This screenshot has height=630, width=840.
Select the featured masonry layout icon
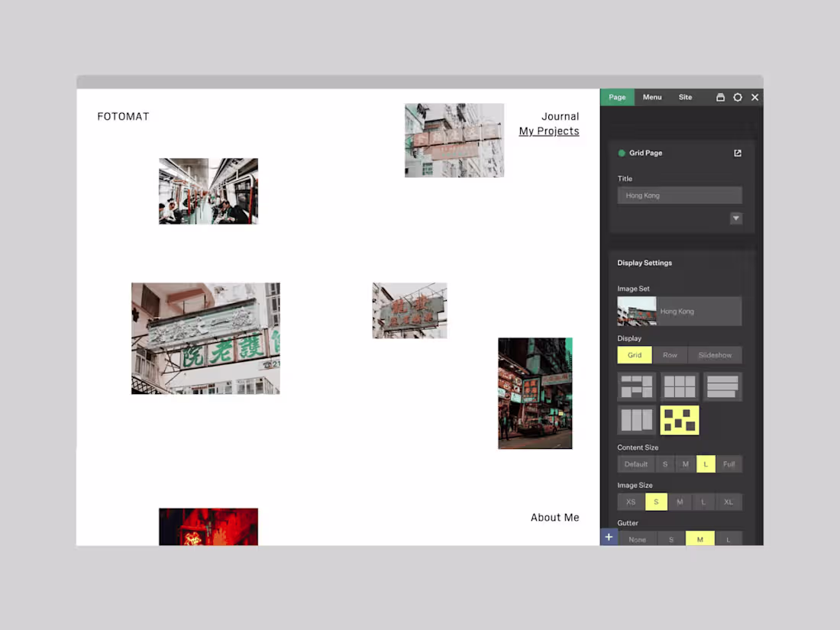pos(636,386)
